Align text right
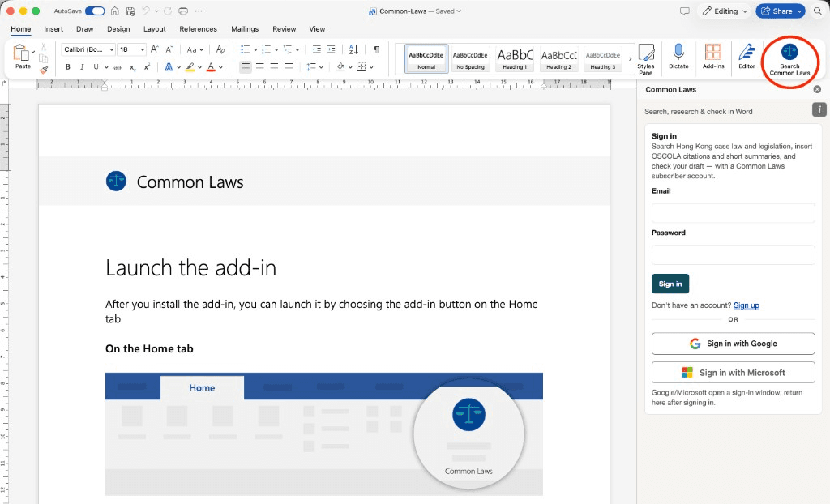This screenshot has height=504, width=830. 274,66
